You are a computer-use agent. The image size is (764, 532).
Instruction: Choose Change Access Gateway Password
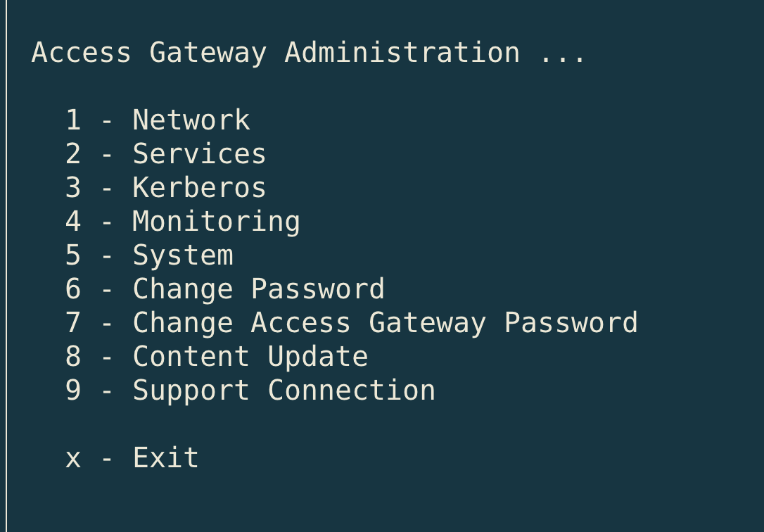click(x=385, y=323)
